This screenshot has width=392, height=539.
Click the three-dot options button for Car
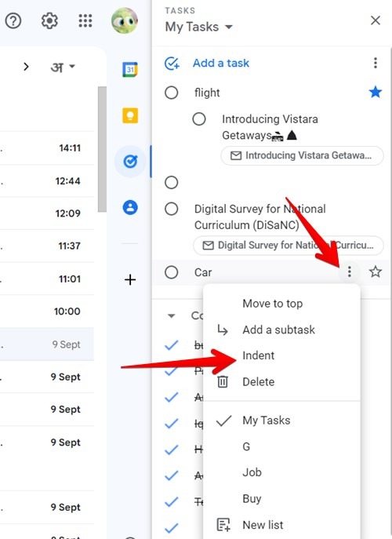coord(349,272)
